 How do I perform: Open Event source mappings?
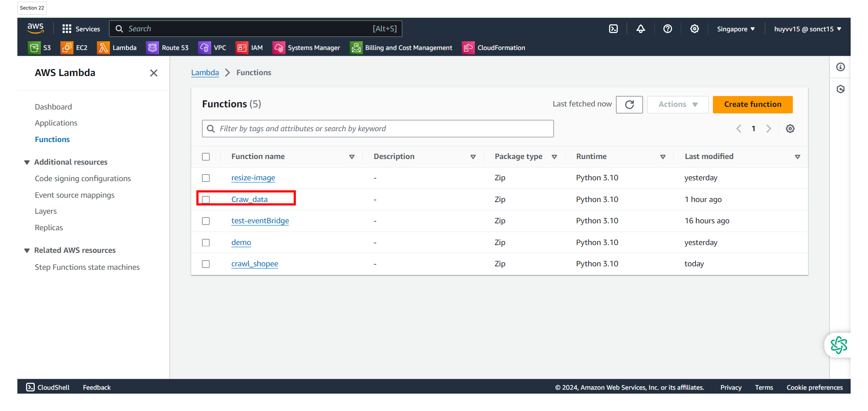click(x=75, y=195)
